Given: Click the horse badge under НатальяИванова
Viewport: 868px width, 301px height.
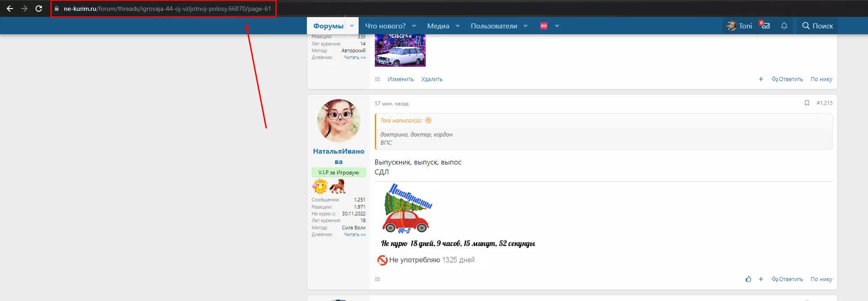Looking at the screenshot, I should point(337,186).
